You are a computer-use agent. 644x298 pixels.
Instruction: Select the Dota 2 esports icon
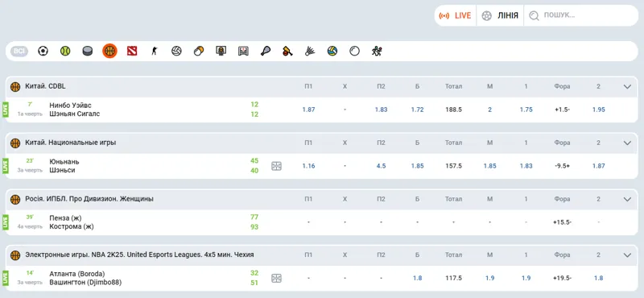[132, 51]
